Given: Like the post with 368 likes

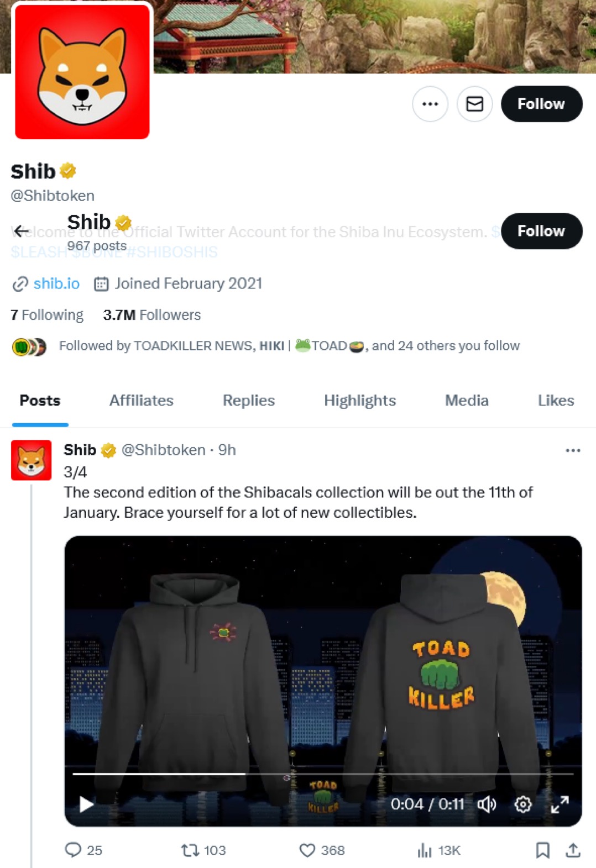Looking at the screenshot, I should (x=322, y=850).
